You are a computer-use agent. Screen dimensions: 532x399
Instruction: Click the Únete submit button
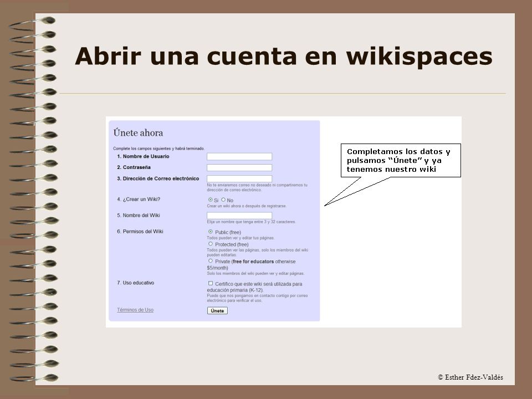pyautogui.click(x=217, y=311)
